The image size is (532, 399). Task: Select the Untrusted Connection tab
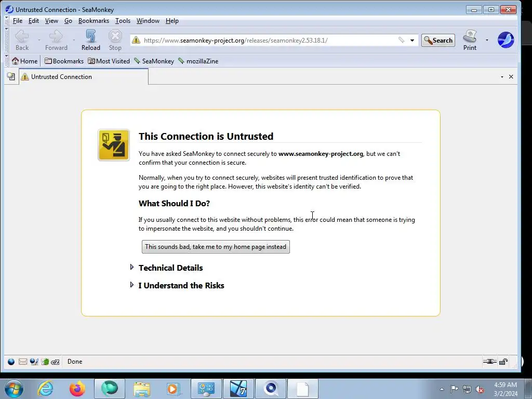(x=84, y=77)
